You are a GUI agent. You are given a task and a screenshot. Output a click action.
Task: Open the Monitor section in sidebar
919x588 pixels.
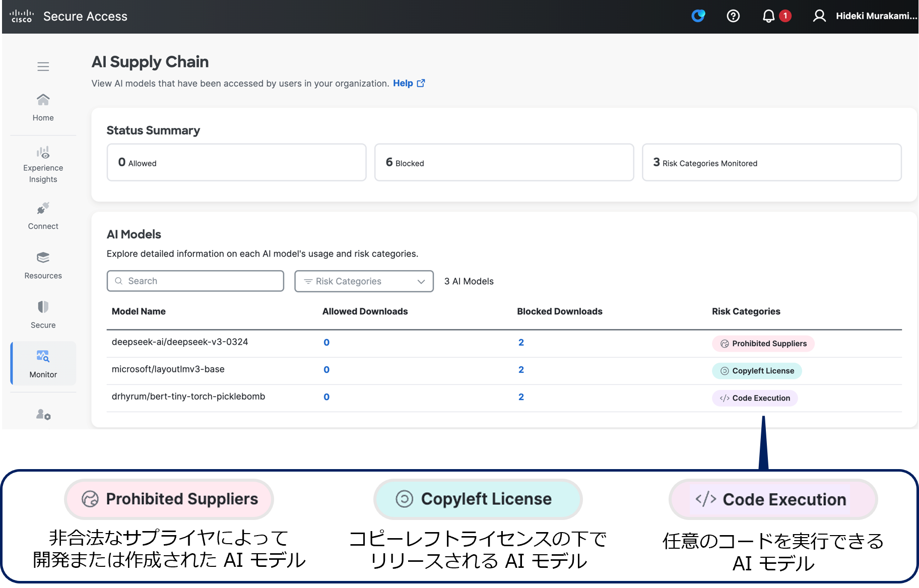click(x=43, y=364)
